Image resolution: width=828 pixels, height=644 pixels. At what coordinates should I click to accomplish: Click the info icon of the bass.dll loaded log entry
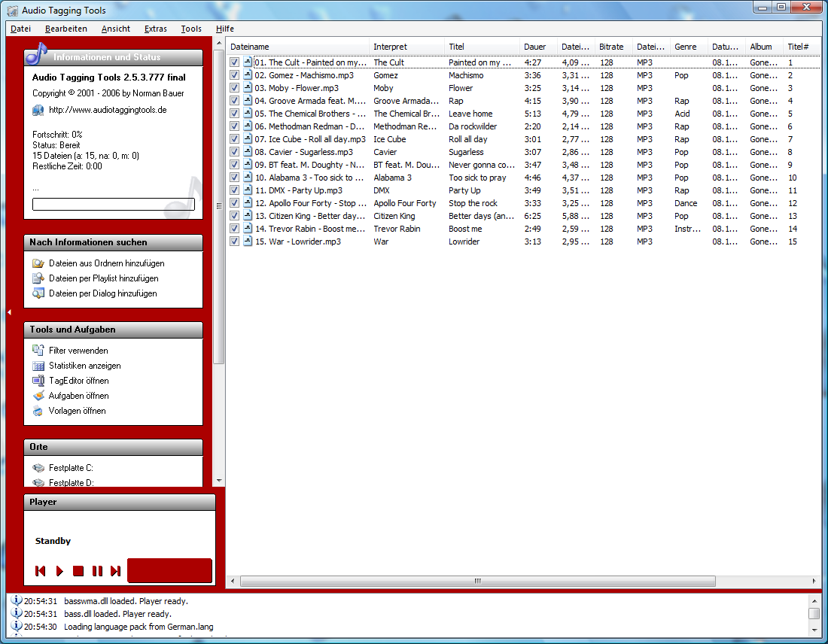coord(17,613)
